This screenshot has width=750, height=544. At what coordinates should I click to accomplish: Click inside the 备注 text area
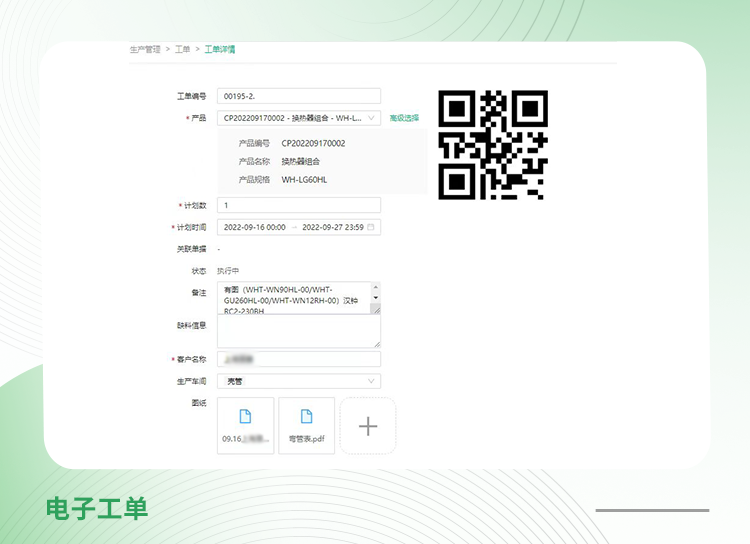coord(294,298)
